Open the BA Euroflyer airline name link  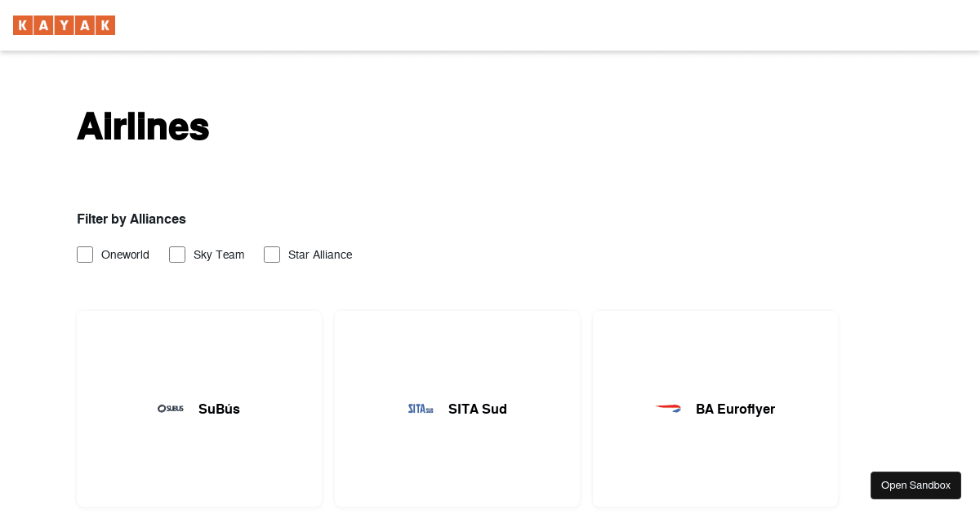[735, 409]
